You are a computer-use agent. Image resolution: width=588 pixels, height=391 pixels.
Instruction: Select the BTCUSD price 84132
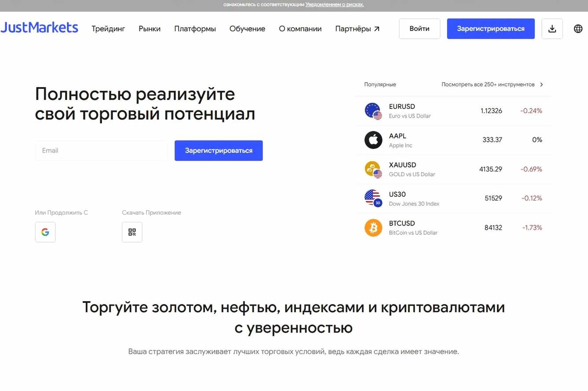tap(493, 228)
